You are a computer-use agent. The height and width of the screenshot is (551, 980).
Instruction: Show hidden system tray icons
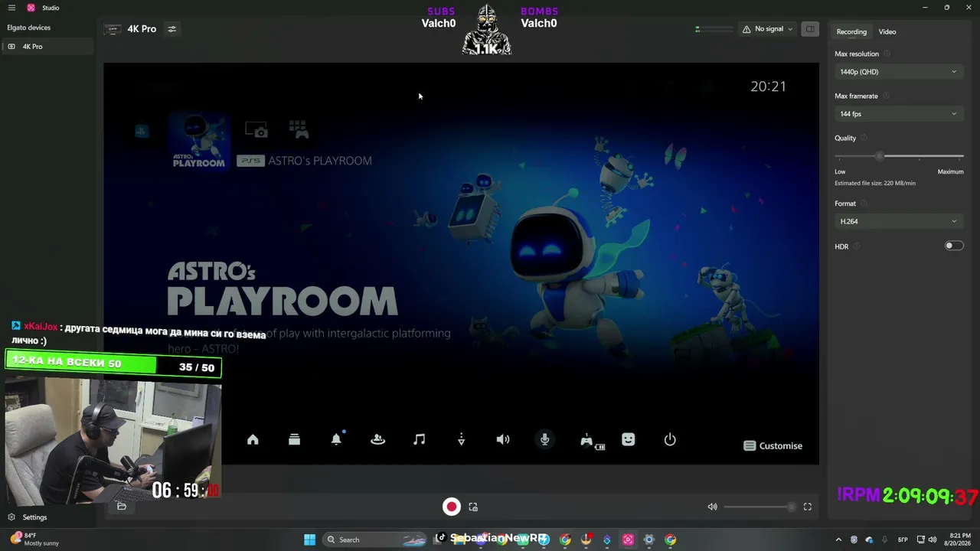[x=838, y=540]
